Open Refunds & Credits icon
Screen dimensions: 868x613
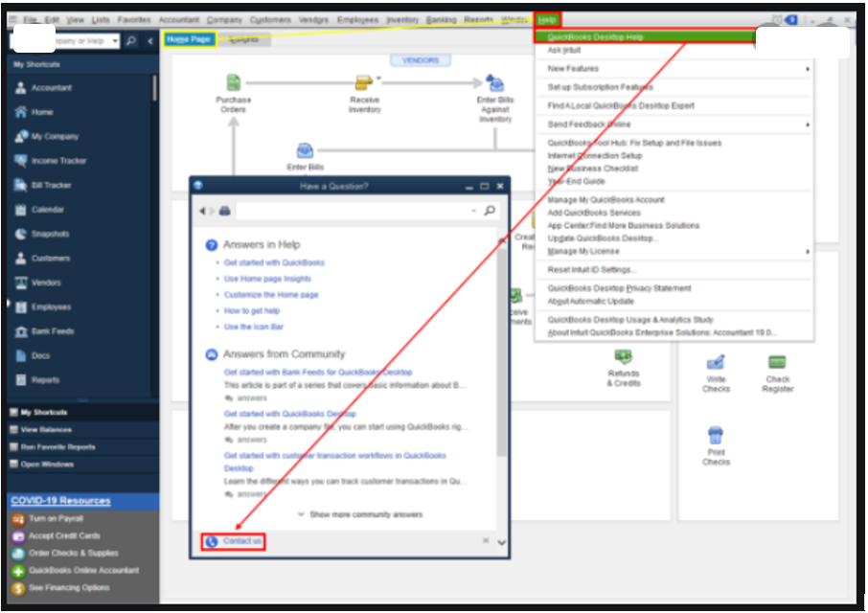click(x=624, y=357)
